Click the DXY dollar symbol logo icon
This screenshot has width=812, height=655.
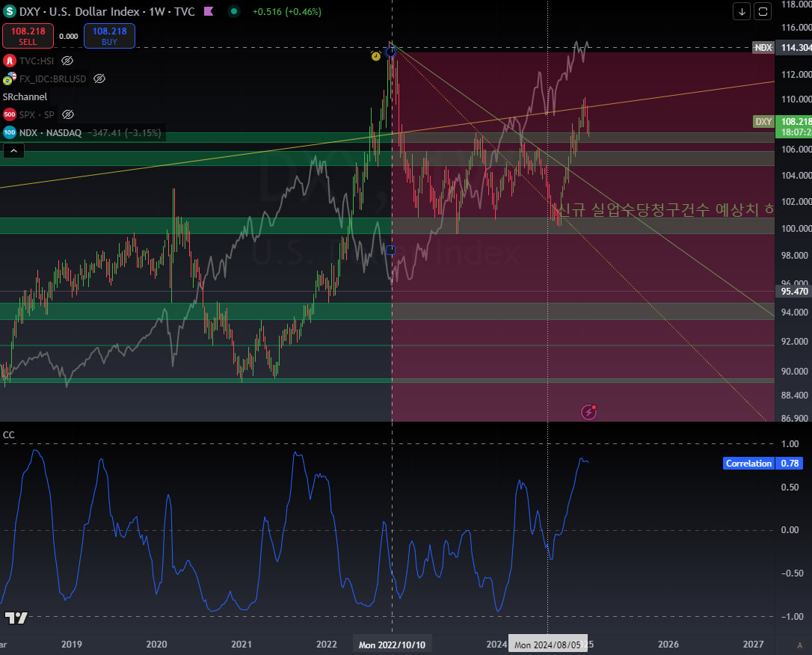coord(10,11)
